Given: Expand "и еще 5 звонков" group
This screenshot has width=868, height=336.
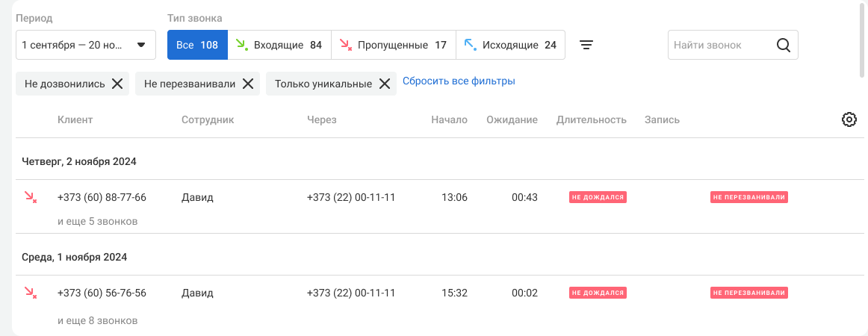Looking at the screenshot, I should pyautogui.click(x=97, y=221).
